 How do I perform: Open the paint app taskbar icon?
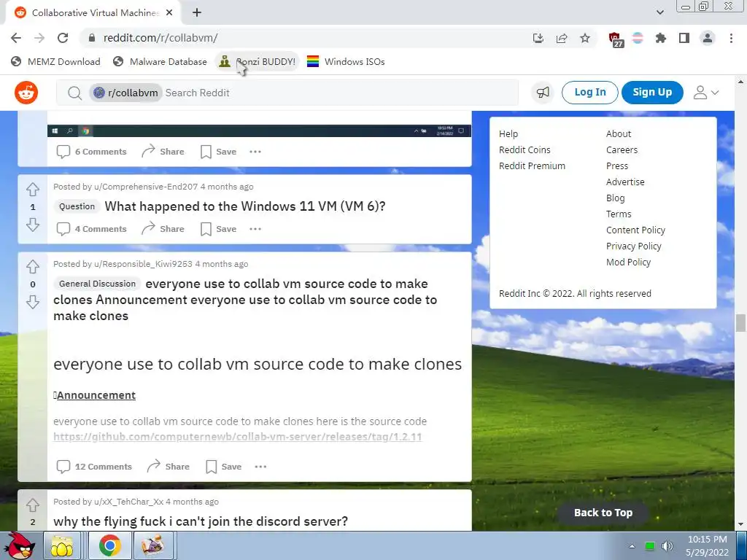coord(153,545)
